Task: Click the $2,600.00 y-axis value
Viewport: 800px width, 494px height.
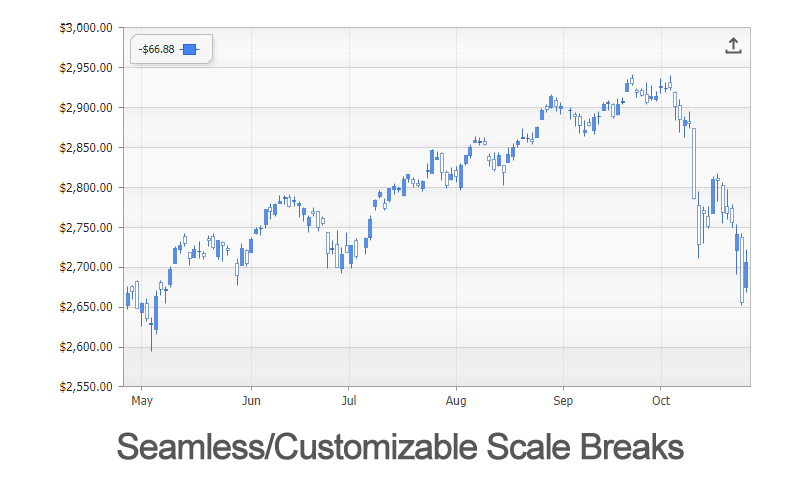Action: point(86,347)
